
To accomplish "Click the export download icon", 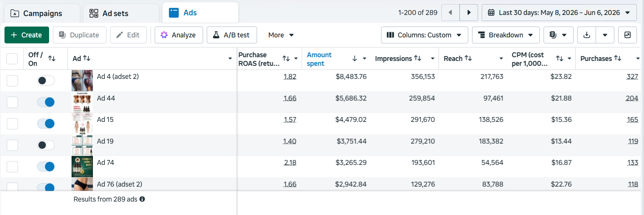I will (x=587, y=35).
